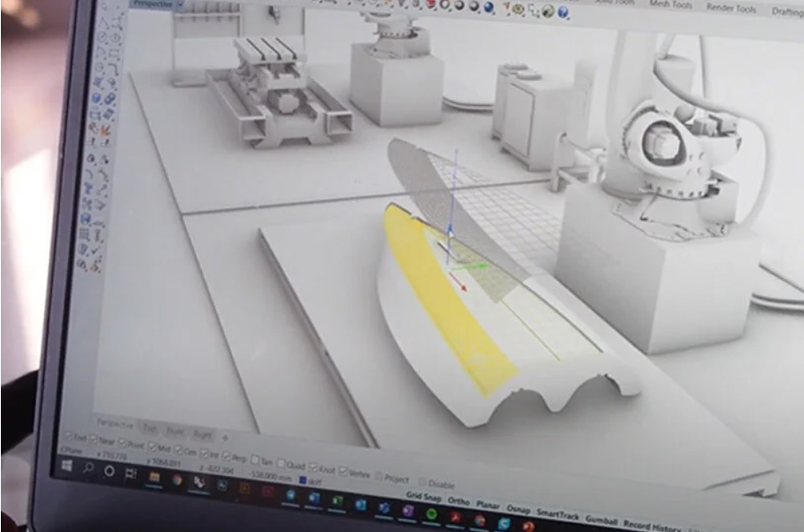Add a new viewport tab with plus
This screenshot has width=804, height=532.
[225, 437]
